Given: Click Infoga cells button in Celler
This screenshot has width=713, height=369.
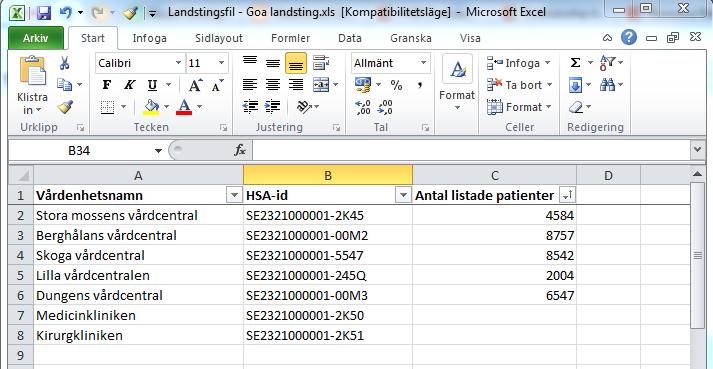Looking at the screenshot, I should tap(518, 63).
